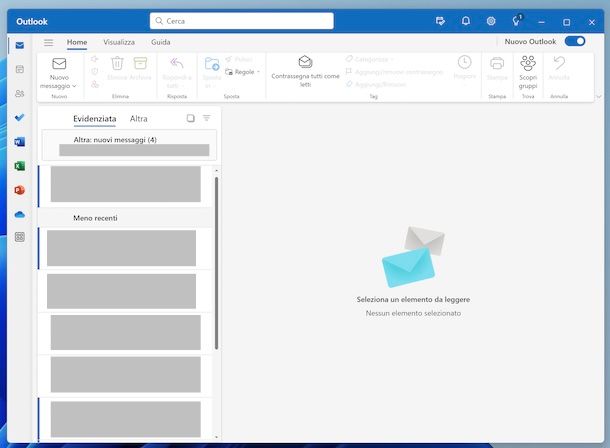Click the scroll-down arrow of message list

tap(216, 437)
